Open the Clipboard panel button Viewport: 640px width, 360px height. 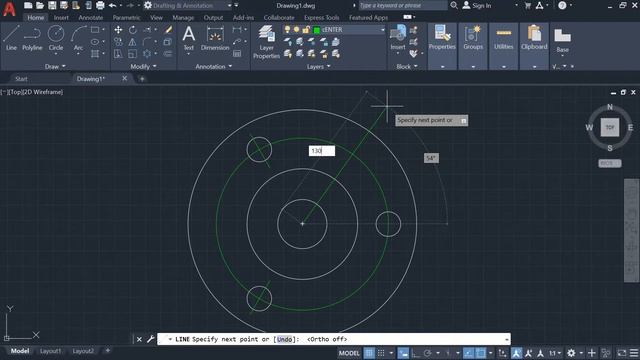tap(534, 38)
